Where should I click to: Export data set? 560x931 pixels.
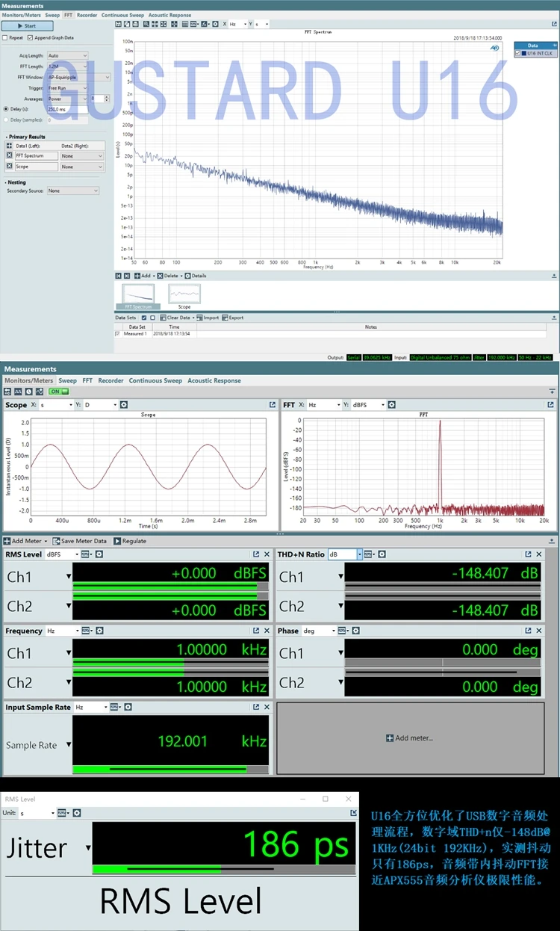pos(234,318)
